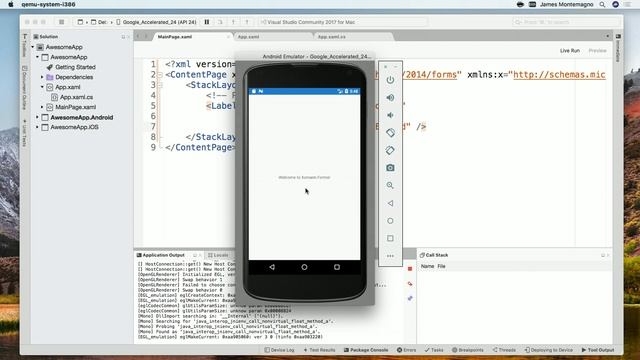Take emulator screenshot with camera icon
Viewport: 640px width, 360px height.
390,168
